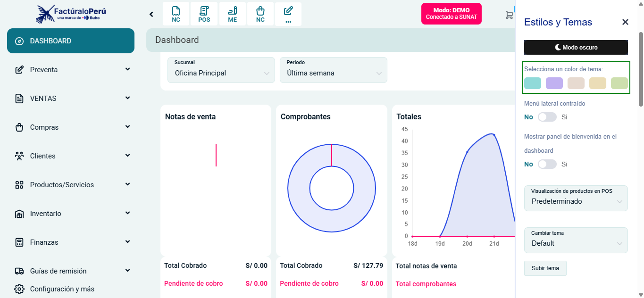The width and height of the screenshot is (644, 298).
Task: Open the Cambiar tema dropdown
Action: pyautogui.click(x=576, y=240)
